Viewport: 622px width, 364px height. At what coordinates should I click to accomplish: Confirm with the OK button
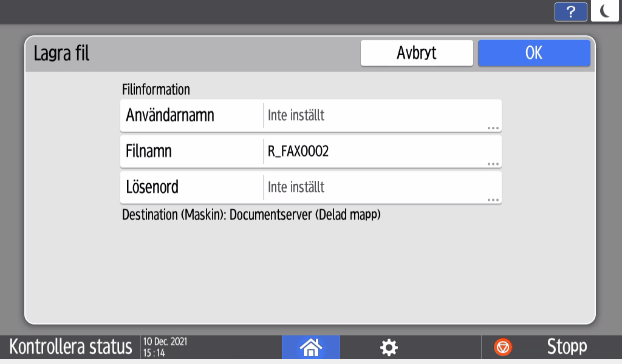533,53
